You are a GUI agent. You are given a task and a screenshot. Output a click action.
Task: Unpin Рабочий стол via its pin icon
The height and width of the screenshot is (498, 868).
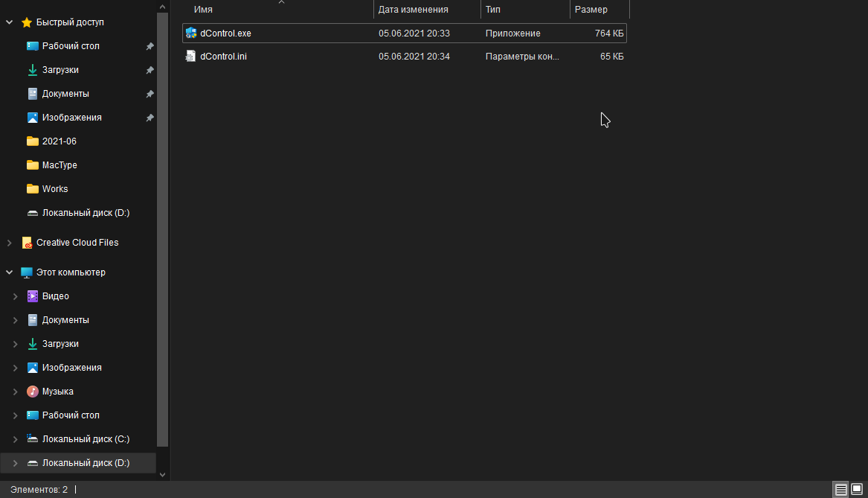[x=150, y=47]
